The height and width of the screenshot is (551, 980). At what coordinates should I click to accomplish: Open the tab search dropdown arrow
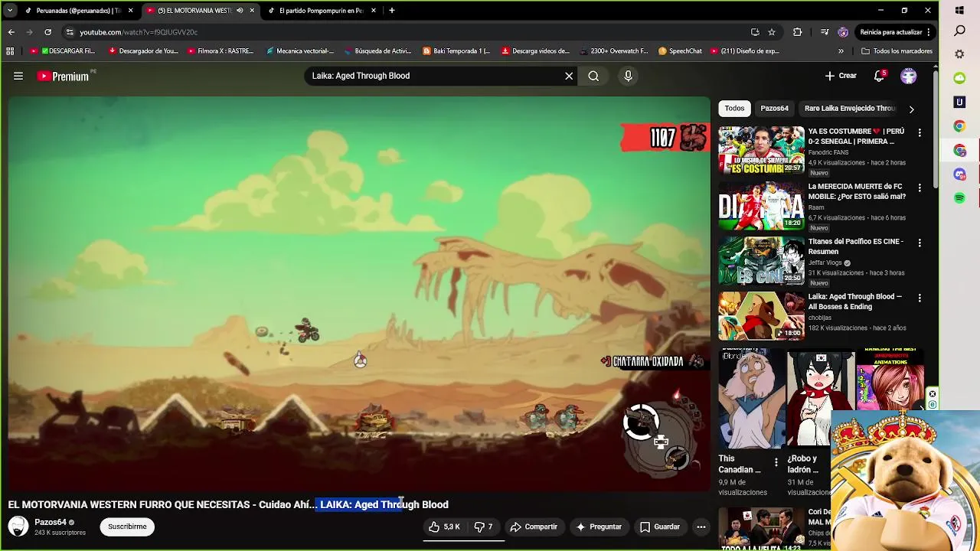9,11
